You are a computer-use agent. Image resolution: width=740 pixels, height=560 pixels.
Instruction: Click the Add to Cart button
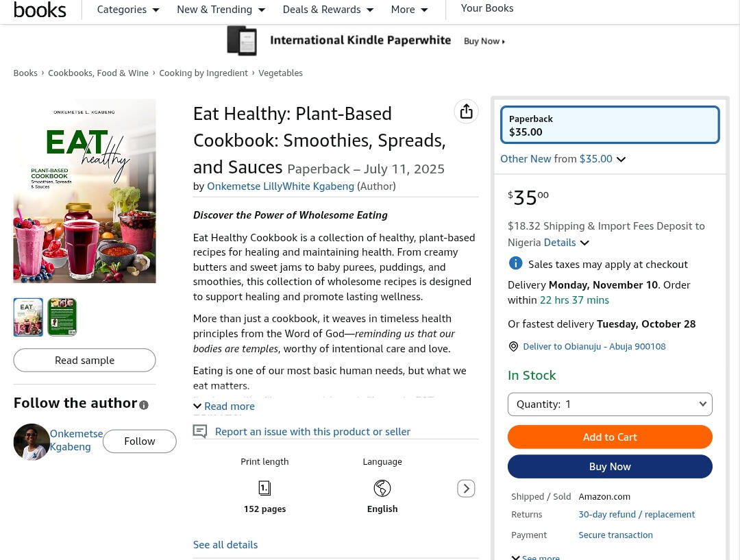(x=610, y=437)
